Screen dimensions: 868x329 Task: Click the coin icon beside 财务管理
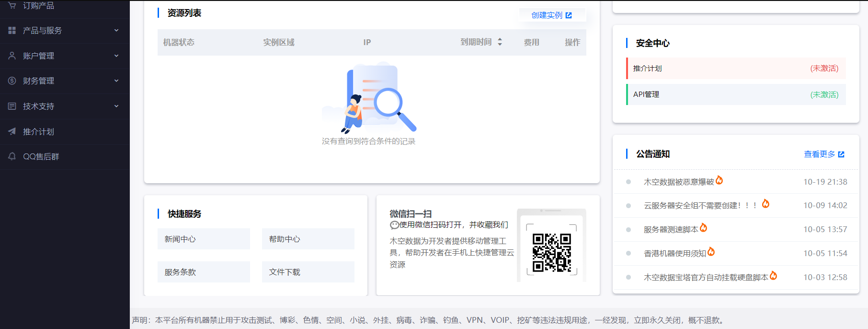coord(12,81)
